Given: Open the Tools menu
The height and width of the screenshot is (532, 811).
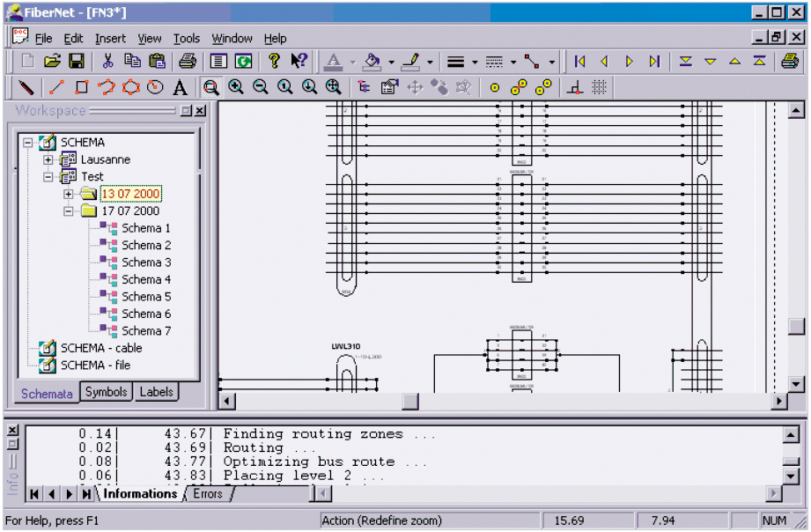Looking at the screenshot, I should point(186,38).
